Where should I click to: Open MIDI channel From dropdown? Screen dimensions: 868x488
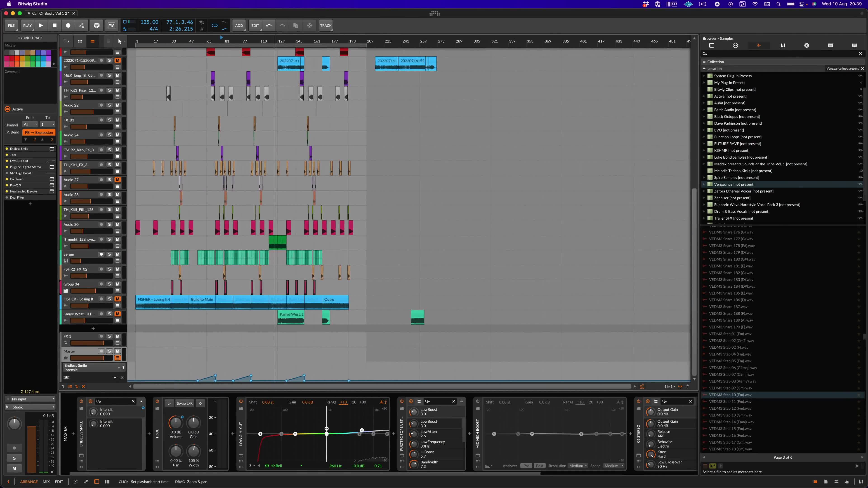point(30,124)
